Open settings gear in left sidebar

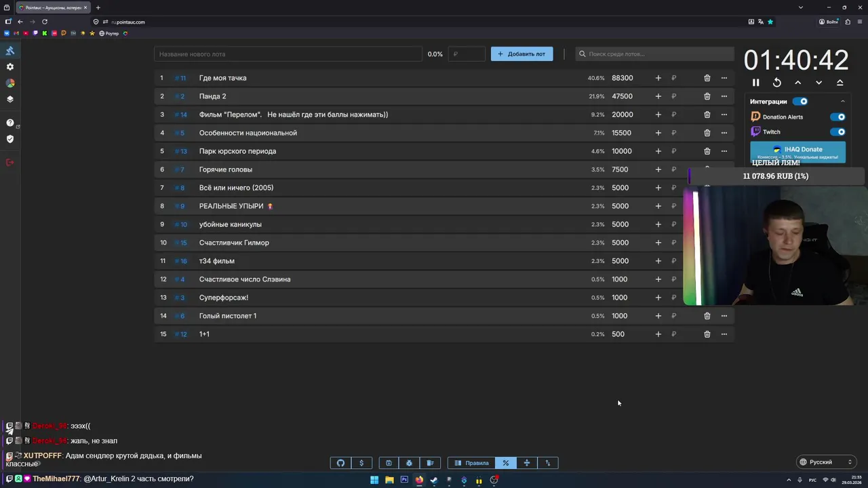(x=10, y=67)
